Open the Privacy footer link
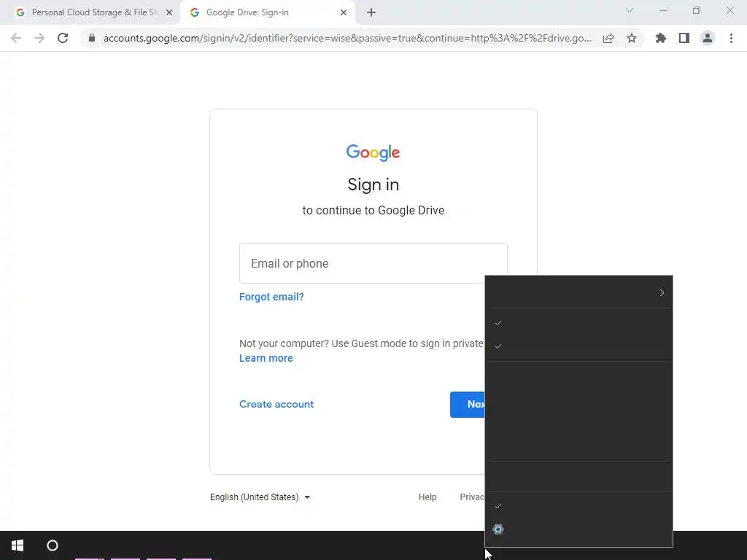 472,497
